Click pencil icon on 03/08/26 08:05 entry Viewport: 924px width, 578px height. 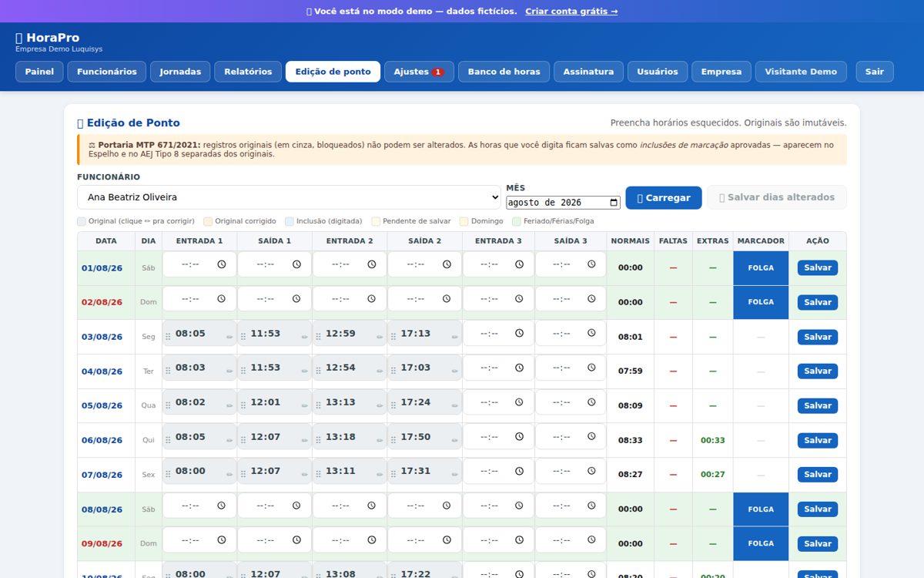coord(229,338)
